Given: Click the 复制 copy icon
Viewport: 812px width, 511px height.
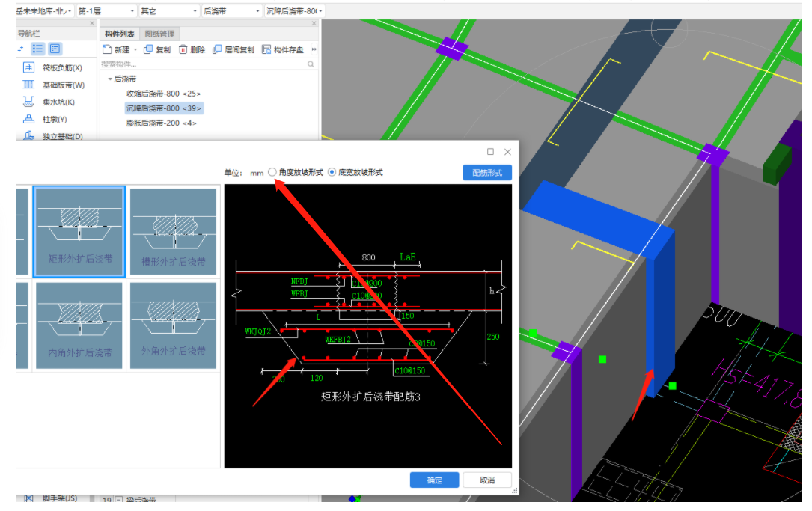Looking at the screenshot, I should click(x=148, y=49).
